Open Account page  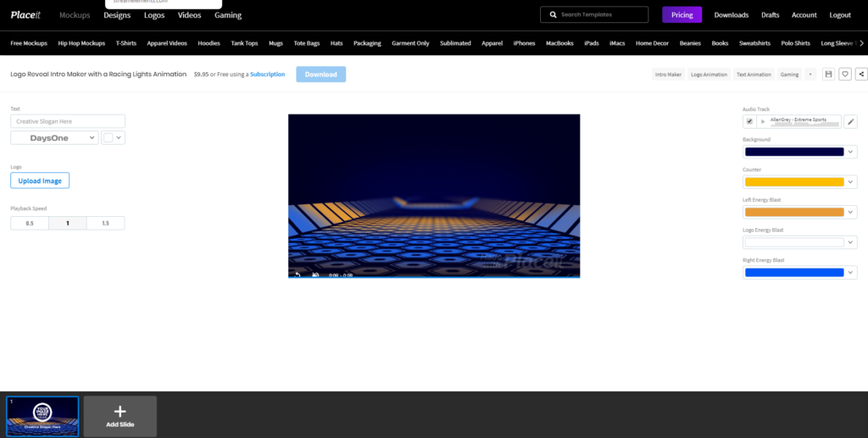tap(804, 15)
